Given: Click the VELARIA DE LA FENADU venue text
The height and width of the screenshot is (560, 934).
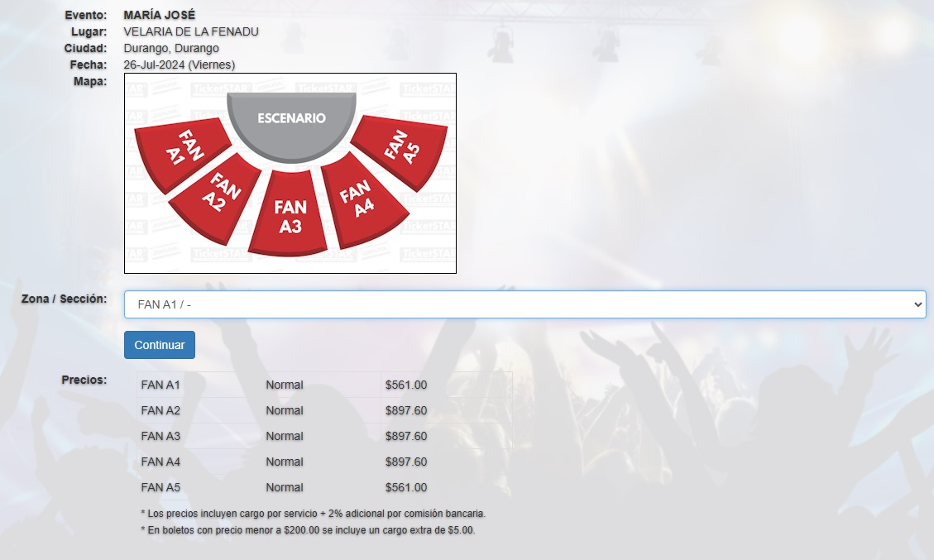Looking at the screenshot, I should 191,31.
